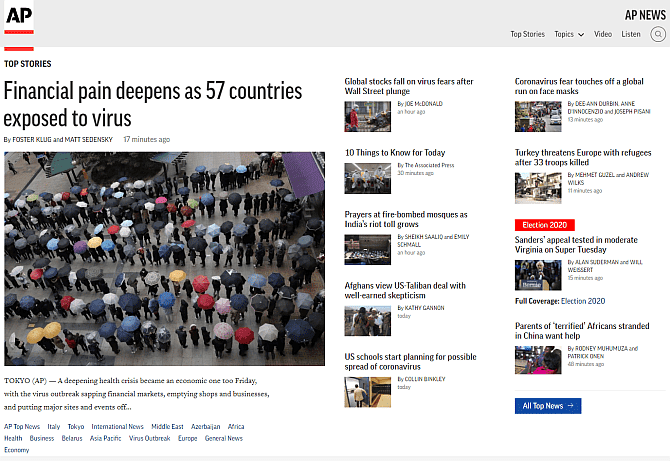Open the Listen nav item
This screenshot has width=670, height=461.
coord(631,34)
